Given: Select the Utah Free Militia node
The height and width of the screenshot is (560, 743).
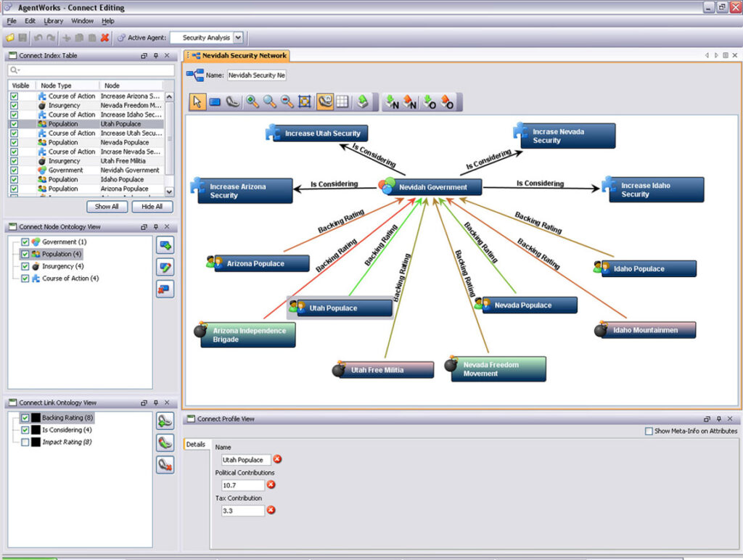Looking at the screenshot, I should tap(383, 370).
